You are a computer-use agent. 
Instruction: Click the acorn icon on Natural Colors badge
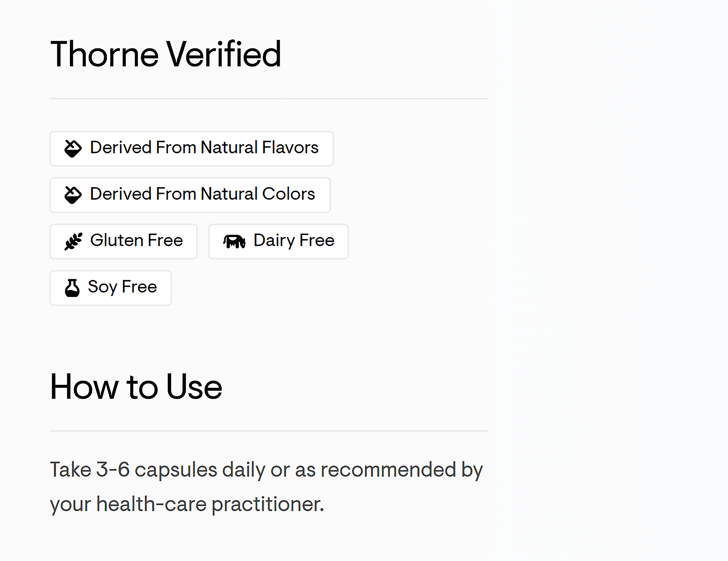(73, 195)
